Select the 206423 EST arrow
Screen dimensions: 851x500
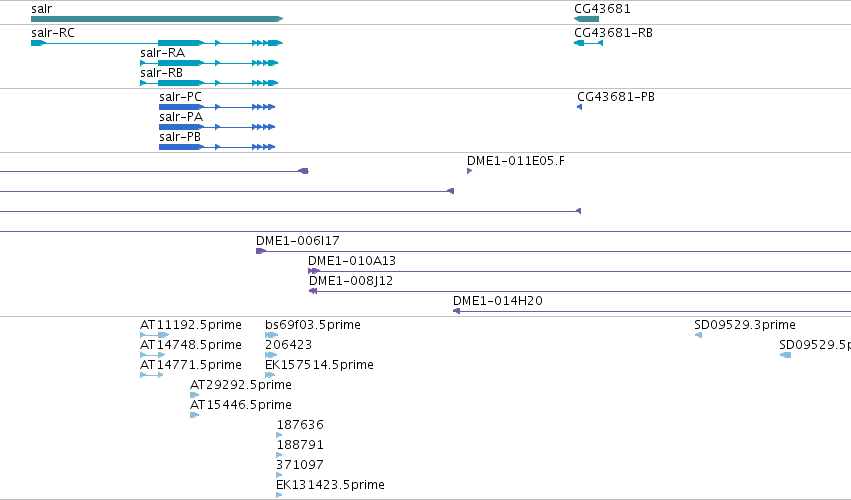pyautogui.click(x=271, y=355)
